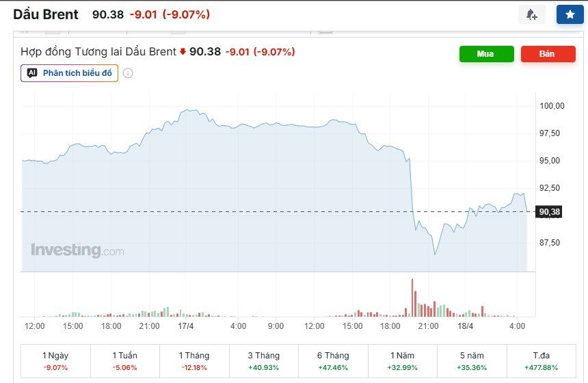Switch to the 1 Tháng range
Screen dimensions: 588x383
(x=194, y=361)
